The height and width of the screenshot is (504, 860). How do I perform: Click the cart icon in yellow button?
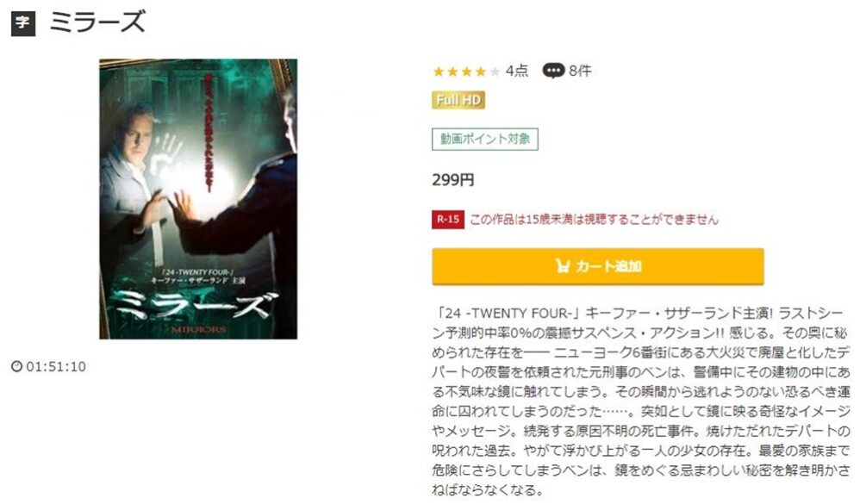(x=563, y=266)
